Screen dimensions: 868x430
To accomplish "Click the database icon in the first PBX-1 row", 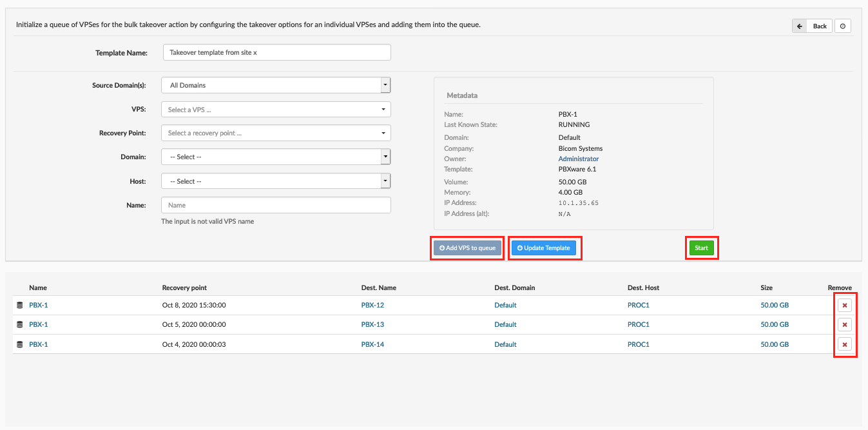I will coord(19,306).
